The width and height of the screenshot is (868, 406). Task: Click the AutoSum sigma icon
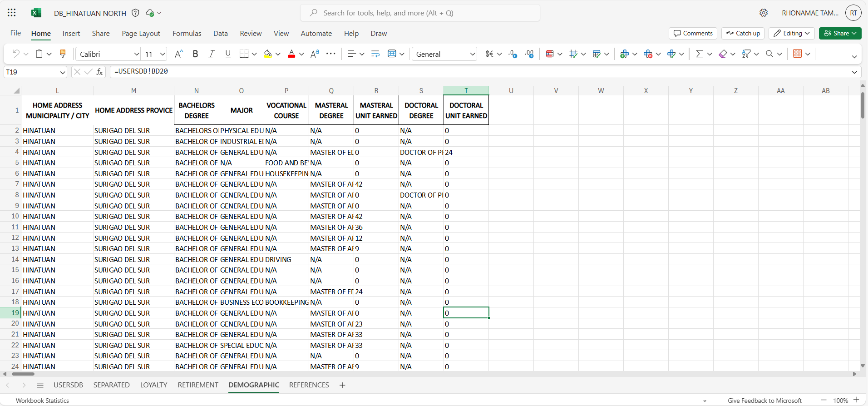699,54
